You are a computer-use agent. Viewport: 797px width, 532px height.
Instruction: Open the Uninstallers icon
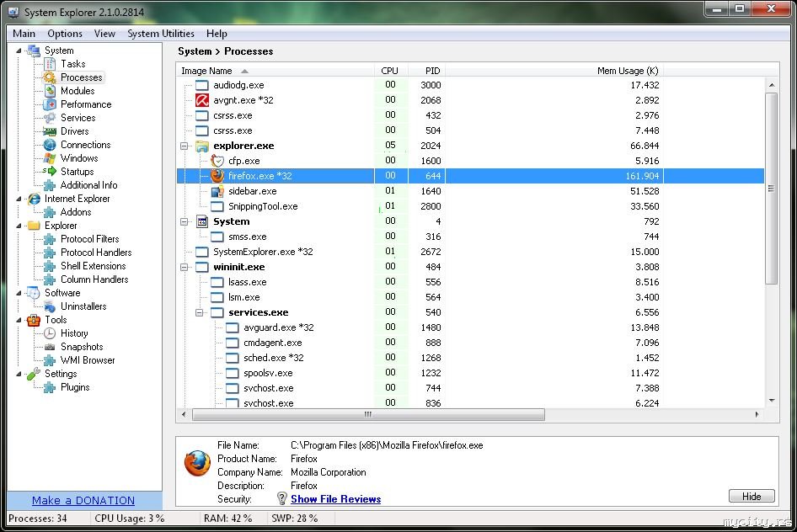pos(50,306)
